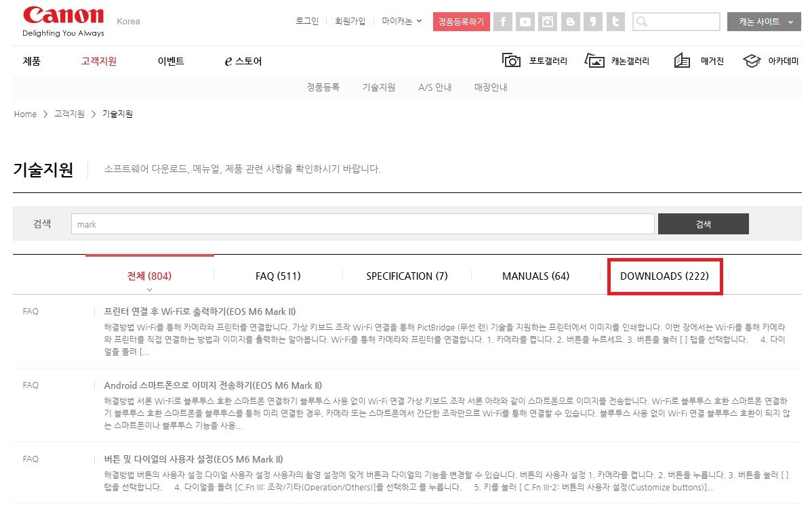Click the Canon logo
The width and height of the screenshot is (812, 508).
pos(63,22)
